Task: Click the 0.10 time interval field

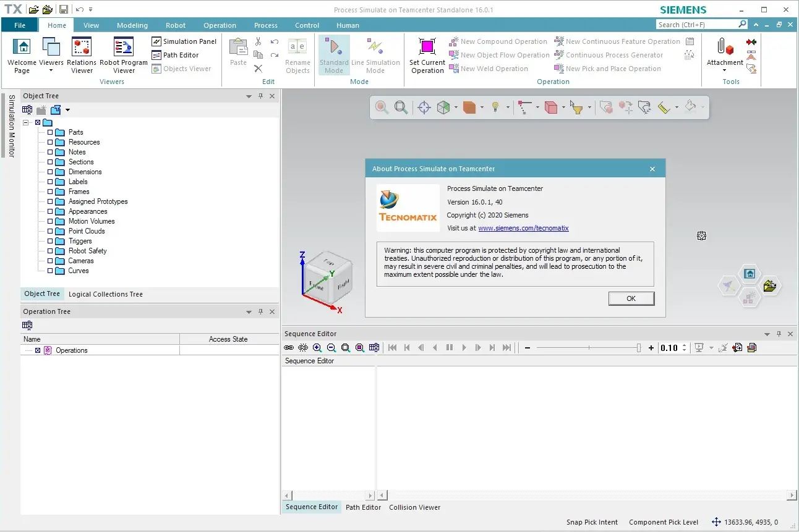Action: click(x=670, y=348)
